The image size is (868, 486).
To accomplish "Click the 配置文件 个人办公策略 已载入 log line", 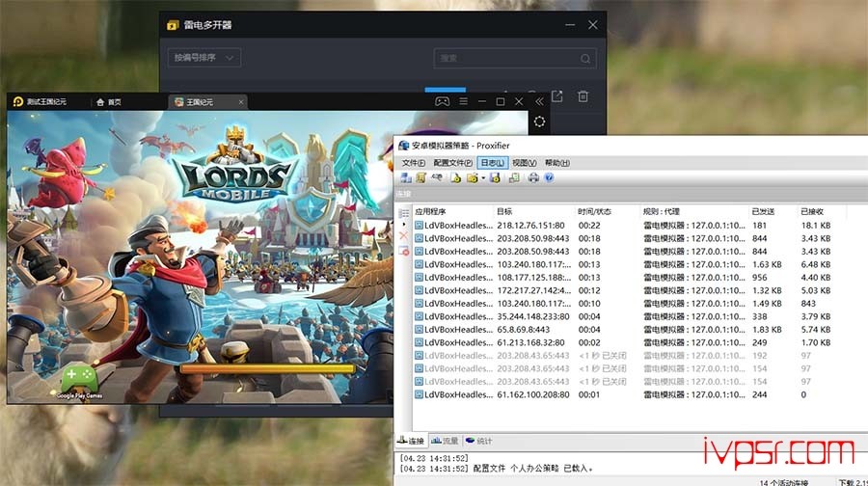I will (496, 469).
